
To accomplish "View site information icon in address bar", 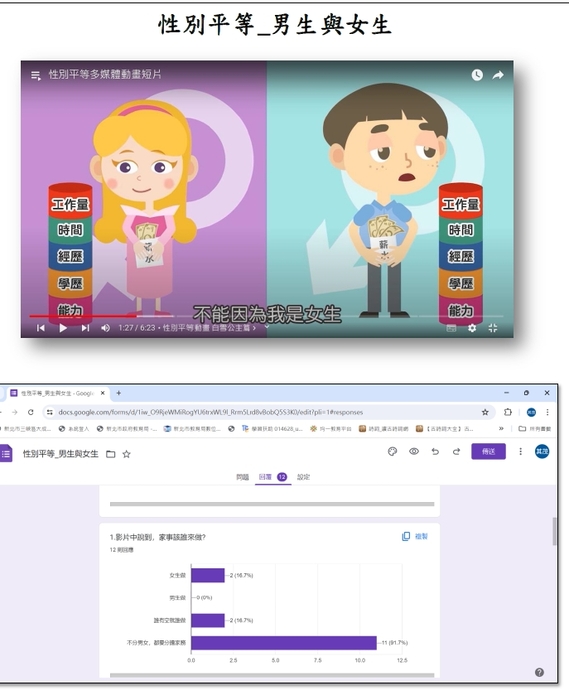I will (50, 412).
